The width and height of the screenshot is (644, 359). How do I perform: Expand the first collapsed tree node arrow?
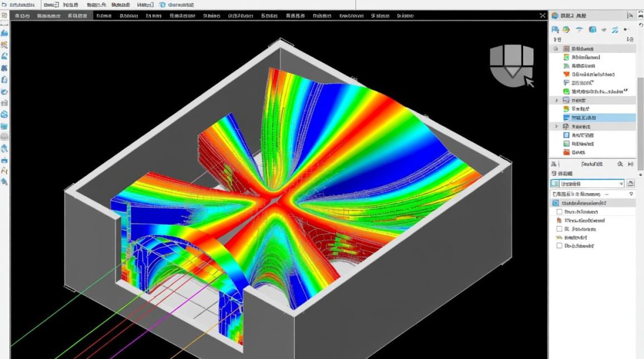[556, 101]
